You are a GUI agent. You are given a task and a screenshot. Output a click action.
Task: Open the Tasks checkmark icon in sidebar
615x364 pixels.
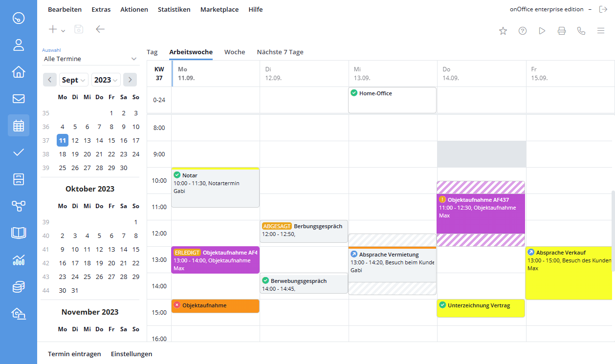[x=19, y=152]
